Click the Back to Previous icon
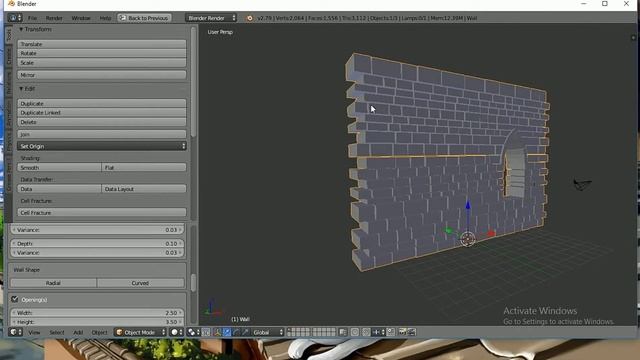This screenshot has height=360, width=640. (x=122, y=18)
